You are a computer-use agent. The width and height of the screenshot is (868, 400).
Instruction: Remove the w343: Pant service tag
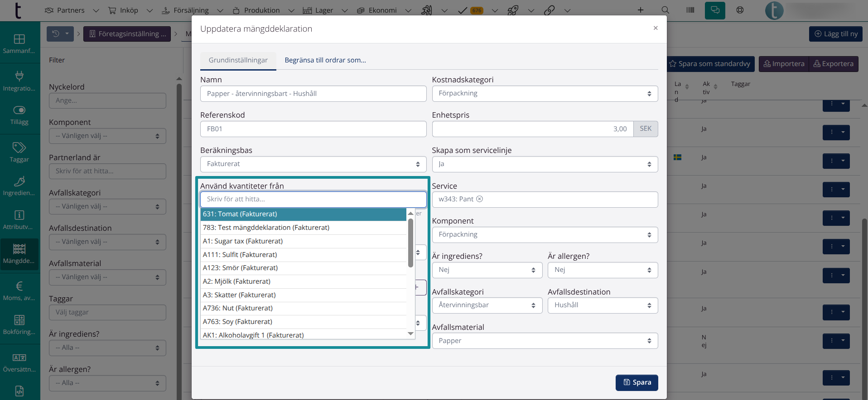[480, 199]
